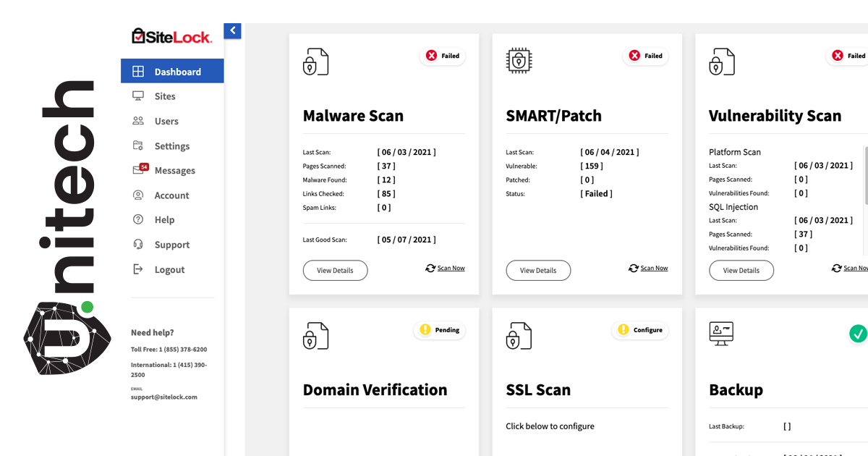This screenshot has width=868, height=456.
Task: Click the Messages envelope icon with badge
Action: click(140, 169)
